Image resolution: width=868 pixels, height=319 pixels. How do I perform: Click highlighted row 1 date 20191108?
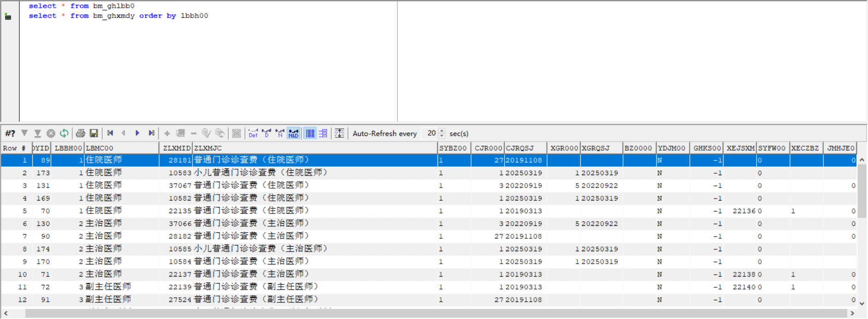pyautogui.click(x=525, y=160)
